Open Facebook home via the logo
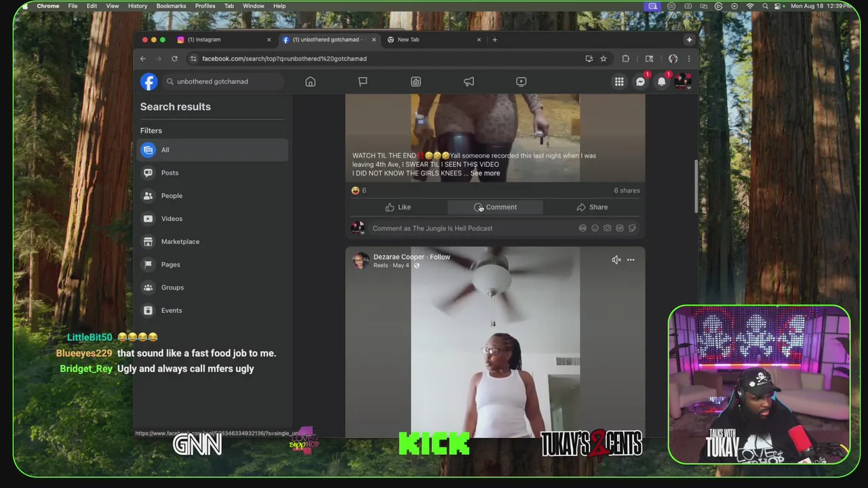Screen dimensions: 868x488 pyautogui.click(x=149, y=81)
